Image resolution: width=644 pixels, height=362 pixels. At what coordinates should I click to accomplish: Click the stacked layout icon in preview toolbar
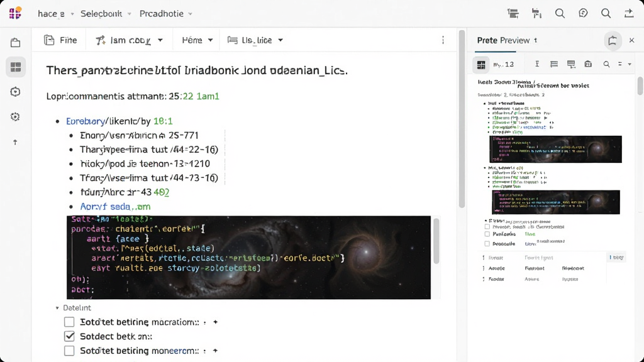point(571,64)
